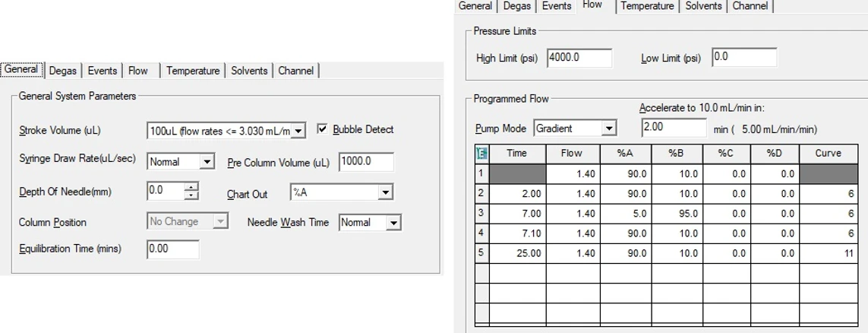Screen dimensions: 868x333
Task: Switch to Solvents tab in right panel
Action: (x=704, y=6)
